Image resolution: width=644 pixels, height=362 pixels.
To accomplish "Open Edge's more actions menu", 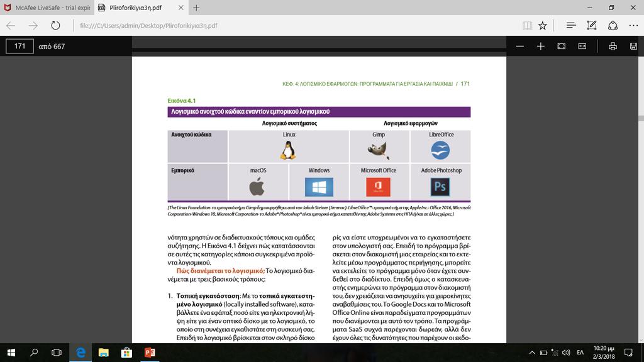I will (634, 25).
